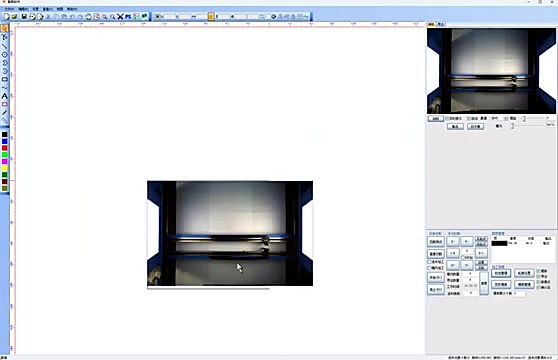Pick the black color in left palette
Viewport: 558px width, 360px height.
(x=5, y=134)
